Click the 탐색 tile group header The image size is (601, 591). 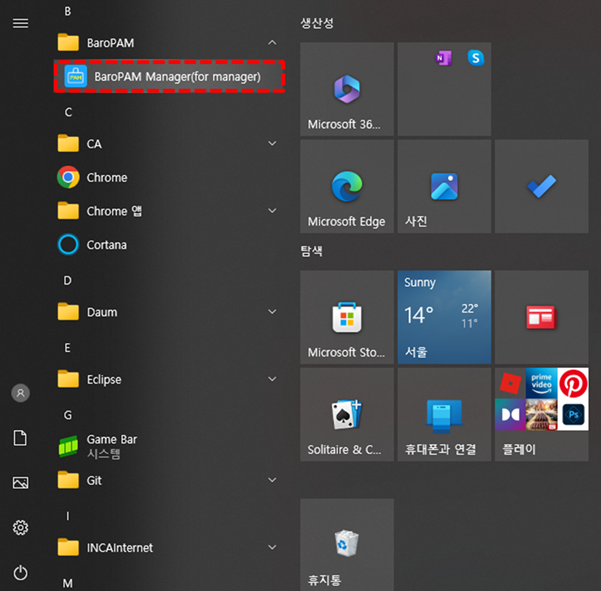[x=311, y=251]
